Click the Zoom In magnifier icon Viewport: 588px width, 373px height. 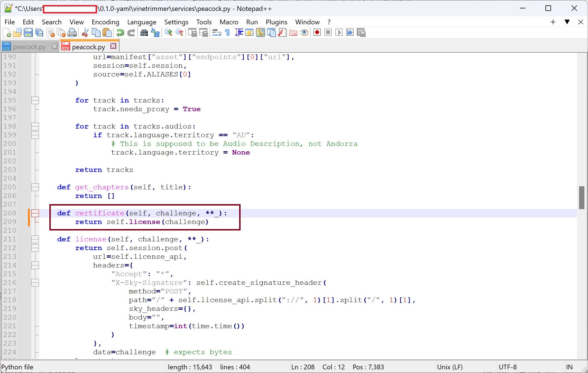click(x=168, y=32)
